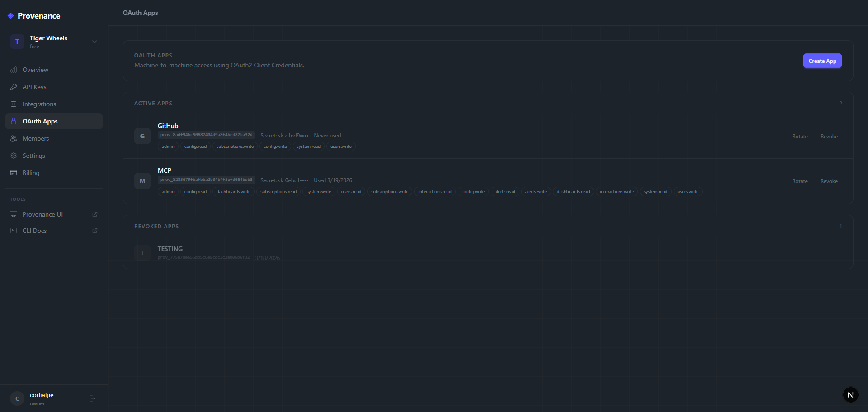Select the Members people icon
This screenshot has width=868, height=412.
pyautogui.click(x=14, y=138)
